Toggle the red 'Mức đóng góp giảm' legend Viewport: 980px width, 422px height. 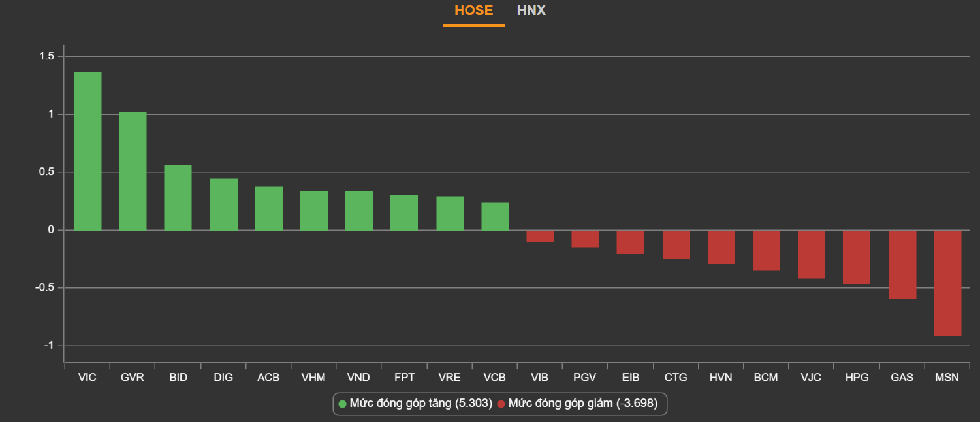577,404
